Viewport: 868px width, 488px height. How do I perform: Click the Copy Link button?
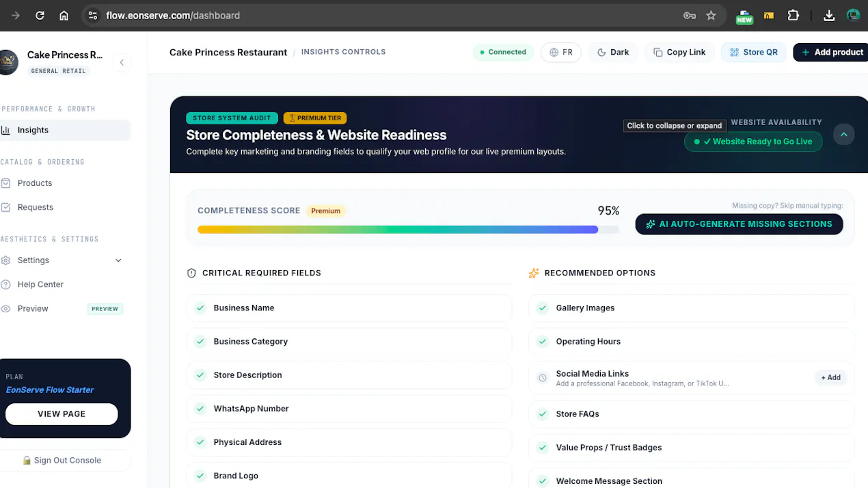(679, 52)
